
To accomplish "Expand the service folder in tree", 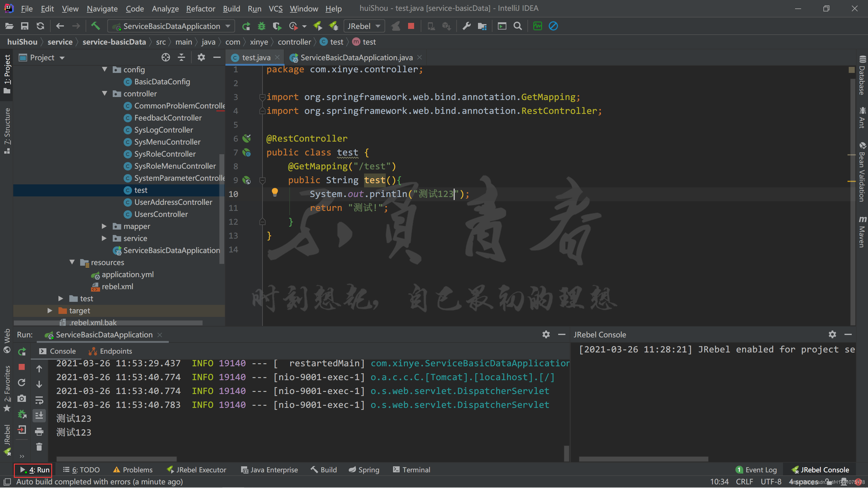I will click(105, 239).
